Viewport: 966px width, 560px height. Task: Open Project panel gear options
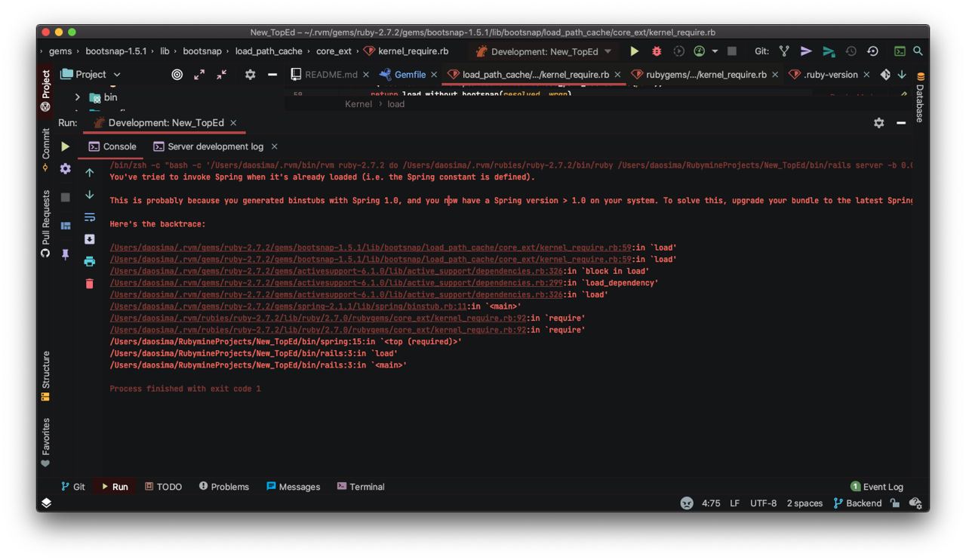[250, 75]
